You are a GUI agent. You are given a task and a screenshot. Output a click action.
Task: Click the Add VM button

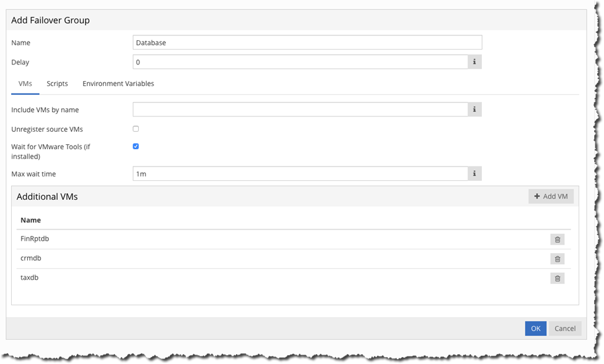(x=551, y=196)
